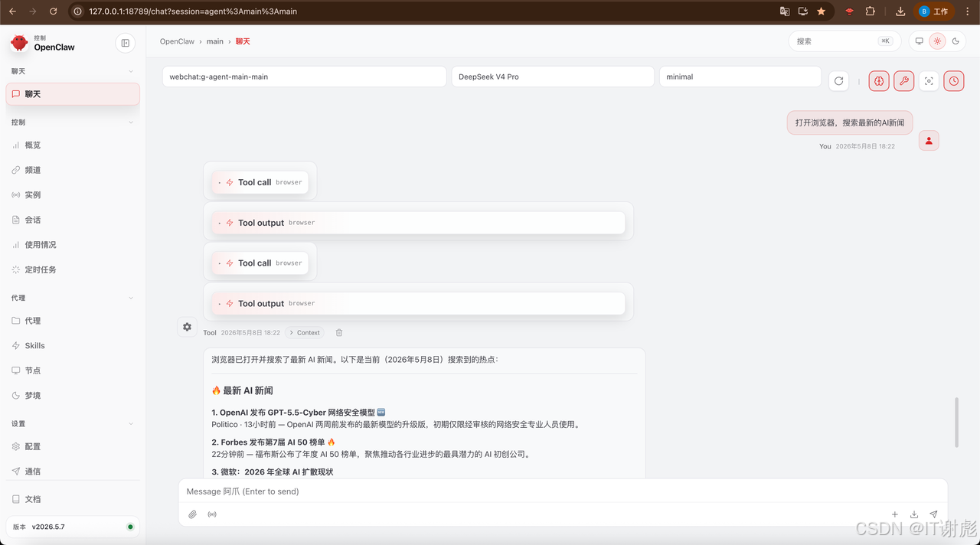Open browser extensions puzzle icon
Viewport: 980px width, 545px height.
tap(871, 11)
